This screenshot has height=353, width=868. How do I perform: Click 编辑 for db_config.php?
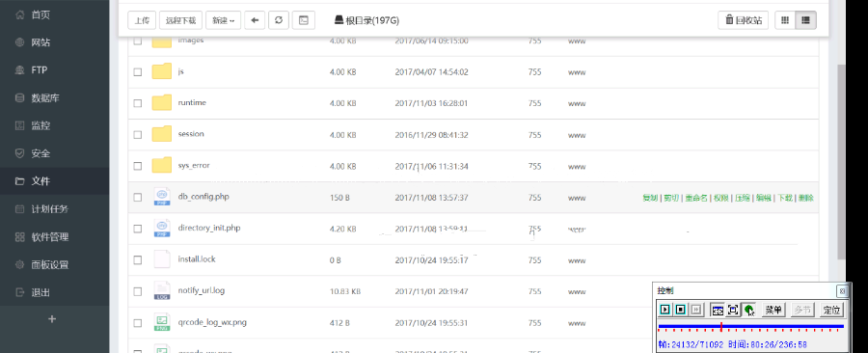point(764,198)
